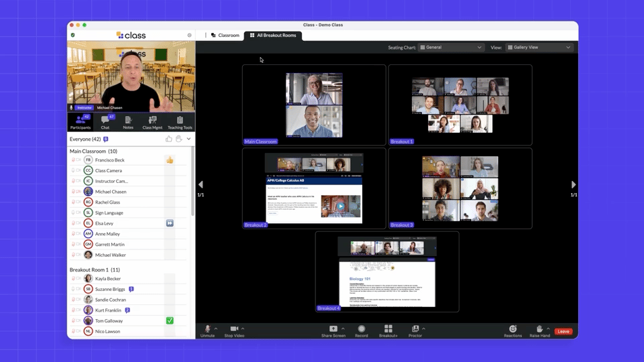Switch to the Classroom tab
The width and height of the screenshot is (644, 362).
[x=225, y=35]
